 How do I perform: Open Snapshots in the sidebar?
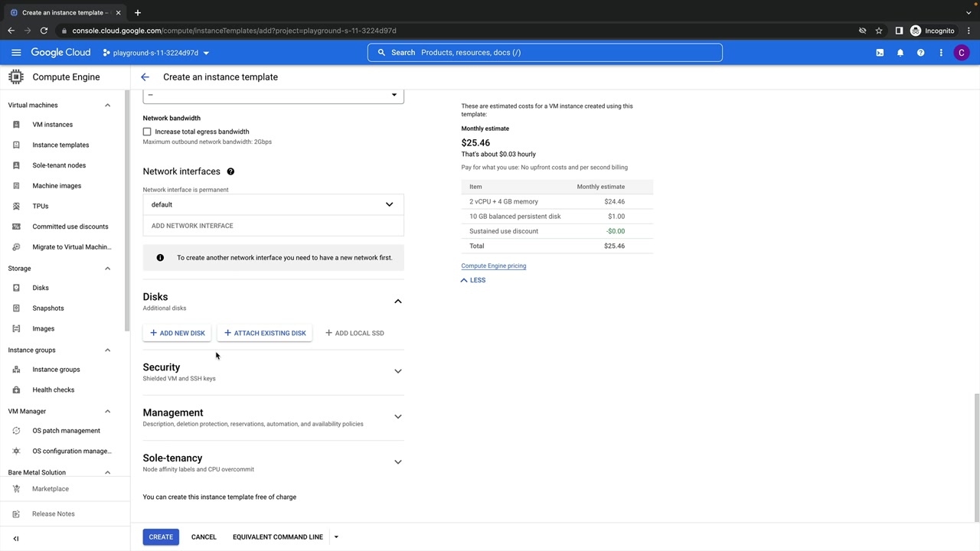(x=47, y=308)
